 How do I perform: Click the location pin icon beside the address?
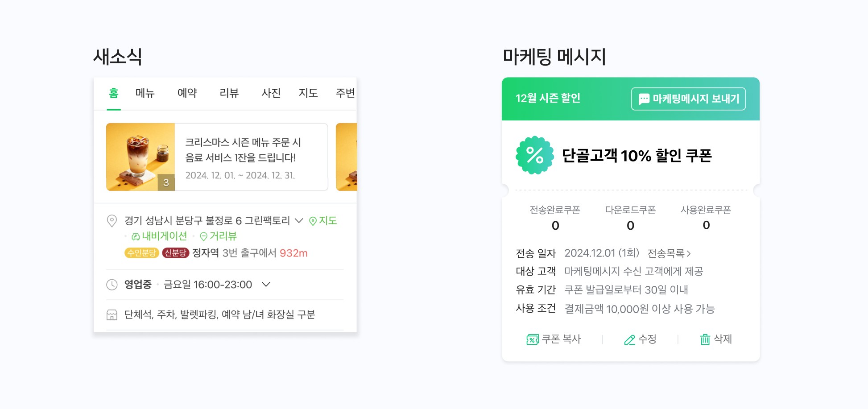point(112,221)
